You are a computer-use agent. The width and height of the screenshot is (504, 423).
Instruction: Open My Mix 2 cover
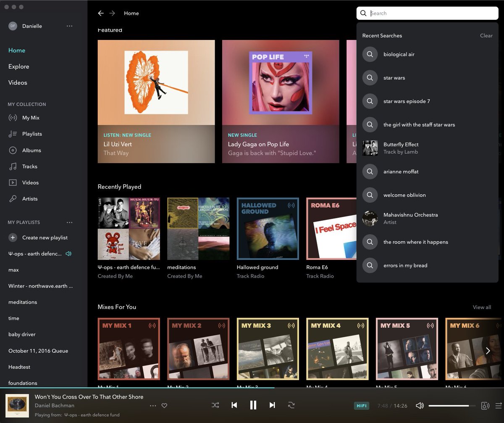pos(198,349)
